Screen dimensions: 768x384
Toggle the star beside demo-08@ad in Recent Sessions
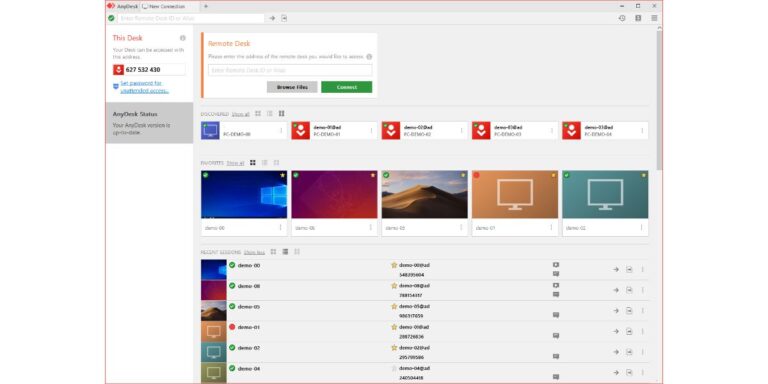pyautogui.click(x=394, y=286)
